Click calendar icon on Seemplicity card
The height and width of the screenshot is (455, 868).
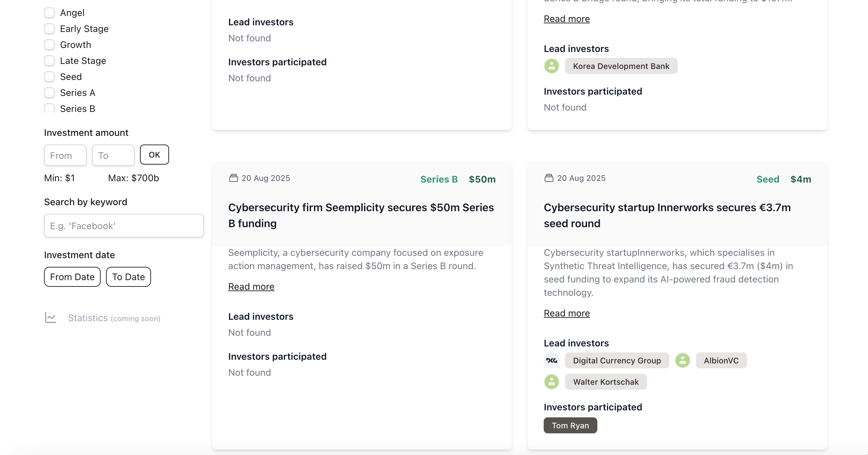(x=233, y=178)
